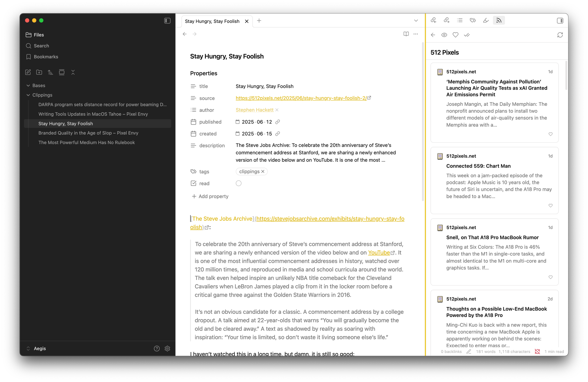Switch to reading view book icon

[x=406, y=34]
